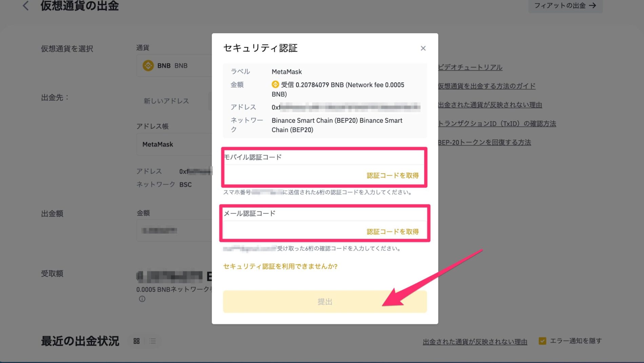Click the MetaMask label text in the dialog
644x363 pixels.
tap(287, 72)
